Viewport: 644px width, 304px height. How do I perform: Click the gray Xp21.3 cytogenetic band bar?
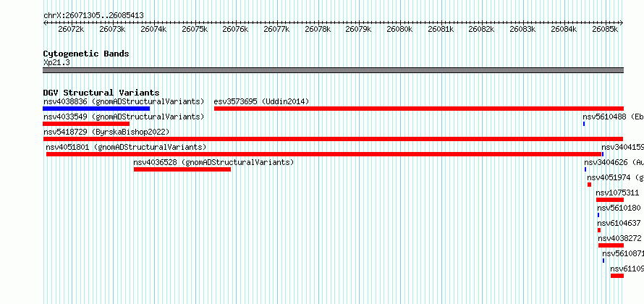(x=334, y=70)
